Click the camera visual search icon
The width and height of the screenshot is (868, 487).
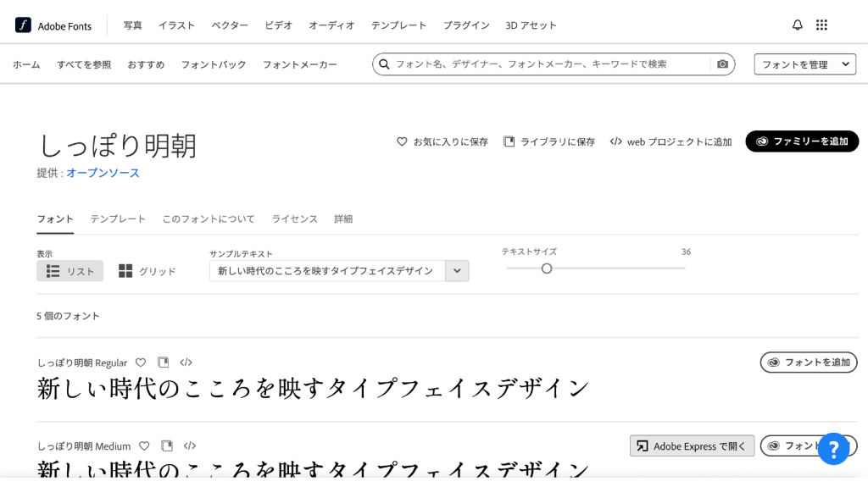[x=722, y=64]
